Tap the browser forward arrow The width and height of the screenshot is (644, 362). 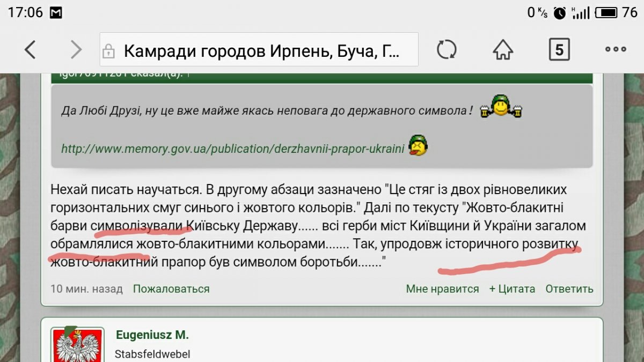pos(76,50)
